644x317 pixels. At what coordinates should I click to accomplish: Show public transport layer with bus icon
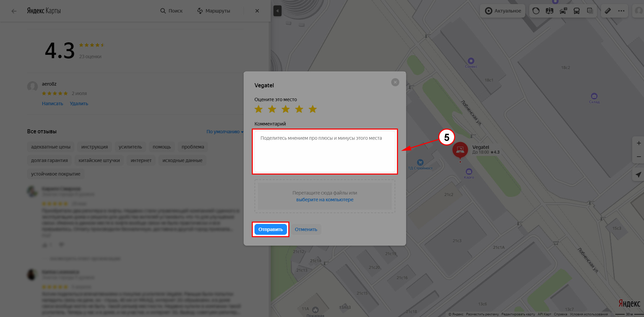coord(577,11)
